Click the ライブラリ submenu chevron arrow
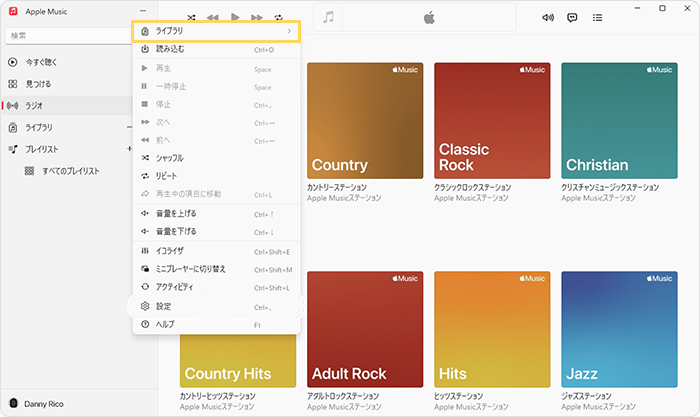This screenshot has height=417, width=700. tap(289, 31)
